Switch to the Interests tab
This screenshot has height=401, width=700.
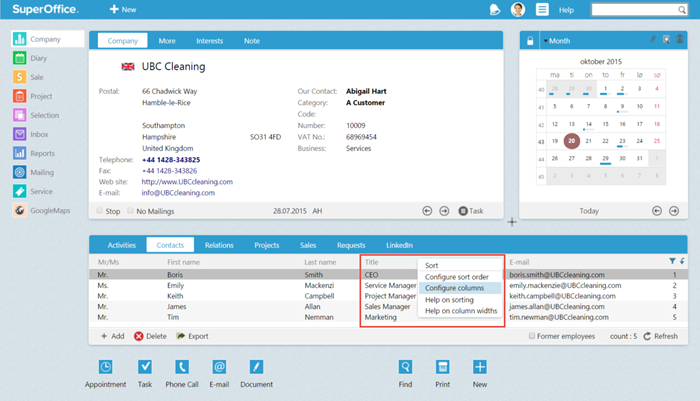click(209, 41)
